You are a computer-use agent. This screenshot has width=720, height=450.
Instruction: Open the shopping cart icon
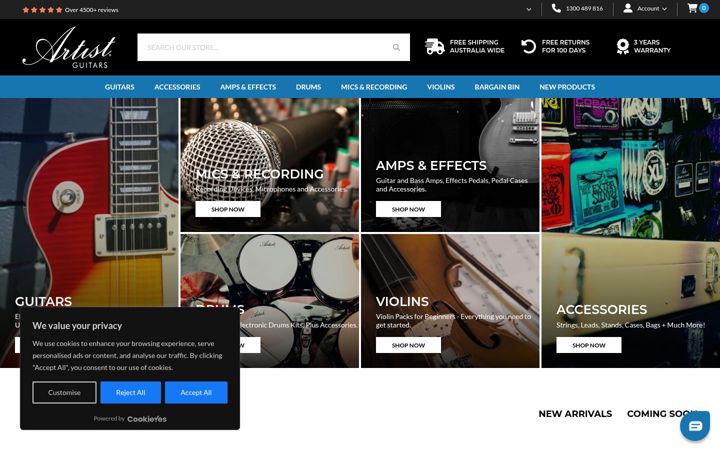pos(692,8)
